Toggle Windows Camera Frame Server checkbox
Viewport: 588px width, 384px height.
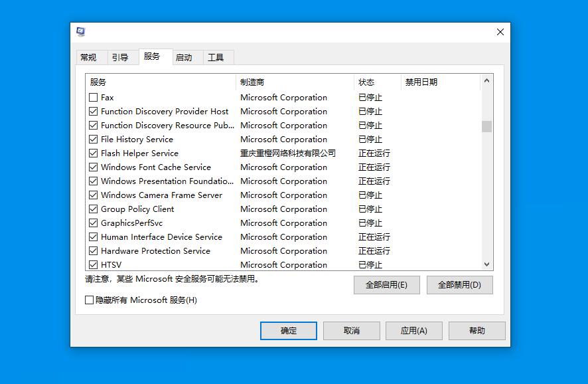(94, 195)
